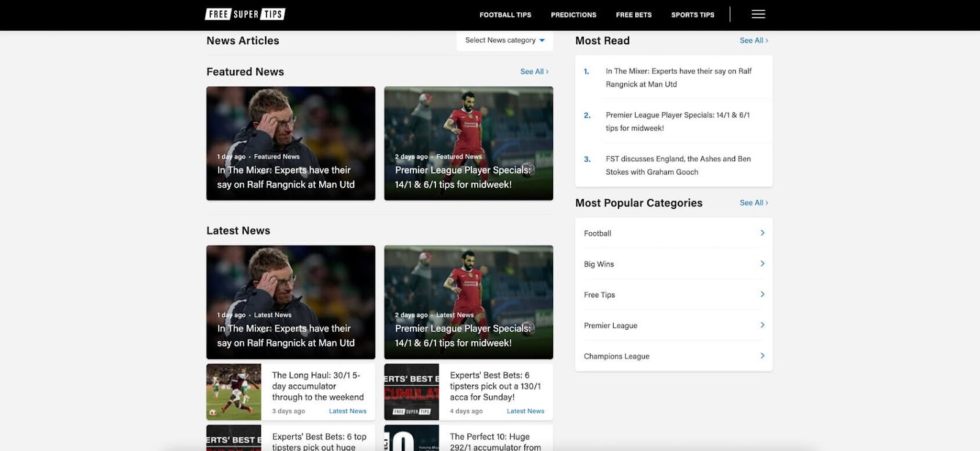
Task: Select the Free Tips category text
Action: (599, 295)
